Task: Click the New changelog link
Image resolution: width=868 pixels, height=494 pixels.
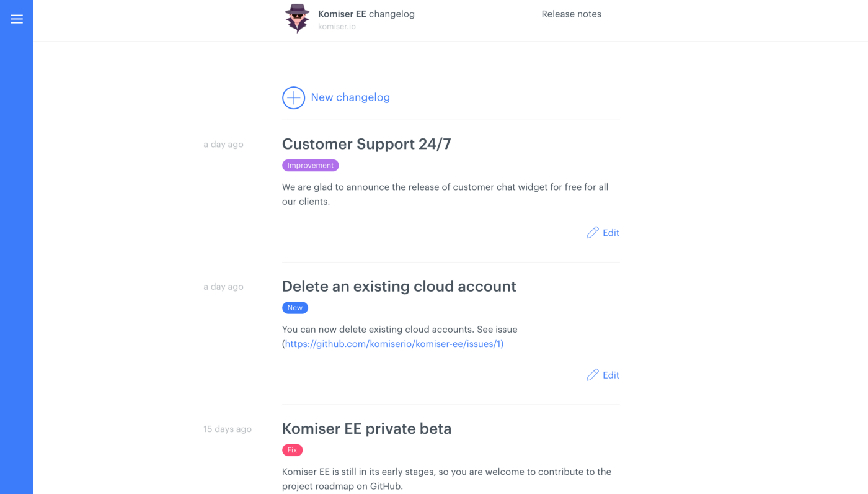Action: (350, 97)
